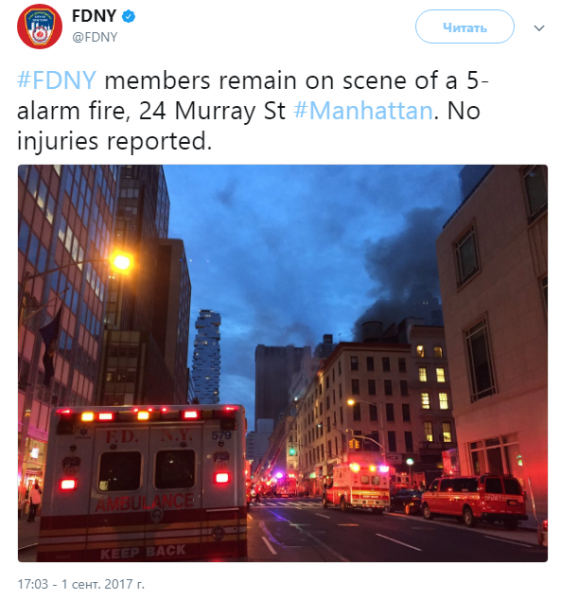Expand the tweet options chevron menu

tap(539, 28)
